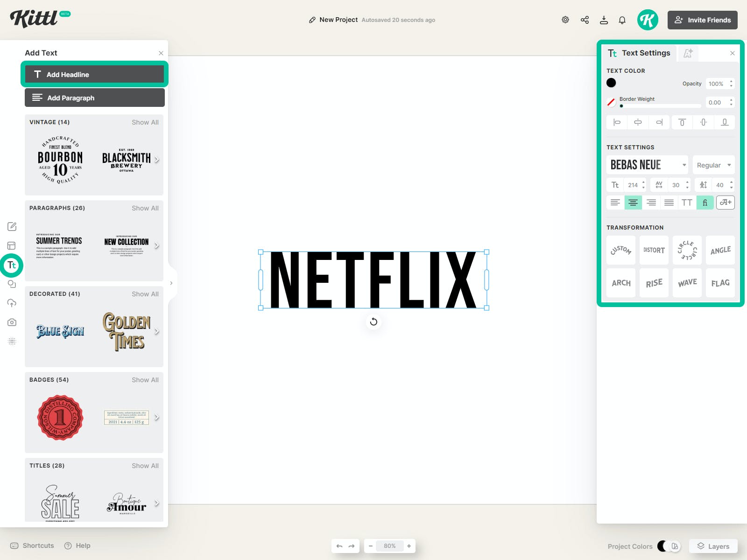Image resolution: width=747 pixels, height=560 pixels.
Task: Switch to the Text Settings tab
Action: click(639, 53)
